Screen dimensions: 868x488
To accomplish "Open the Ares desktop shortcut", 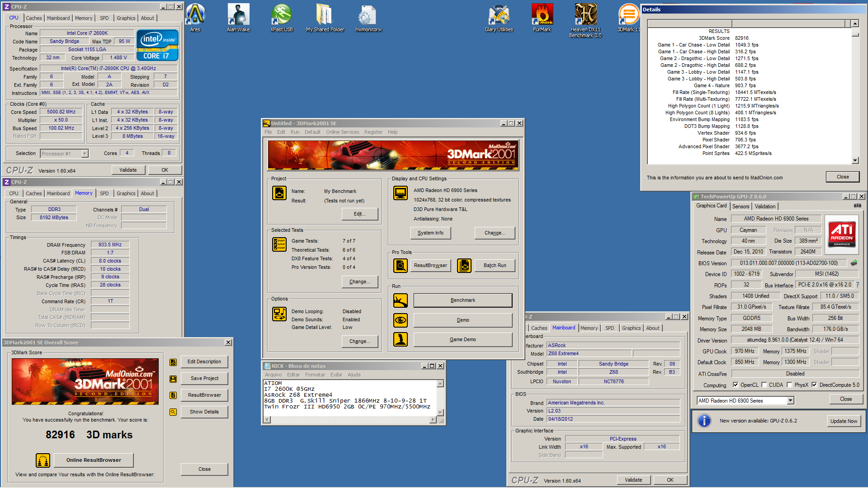I will click(x=195, y=18).
